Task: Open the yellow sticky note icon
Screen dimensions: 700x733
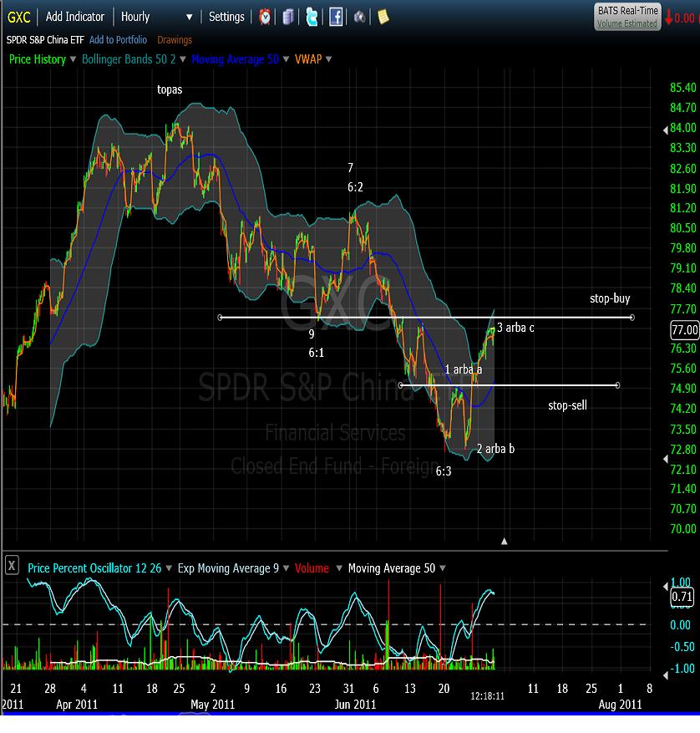Action: click(x=383, y=18)
